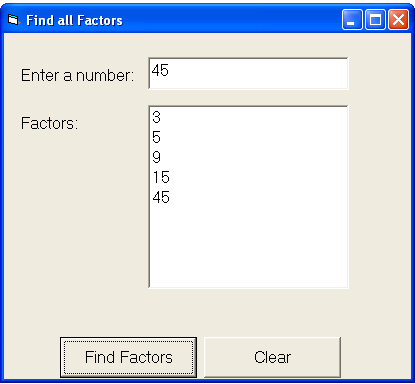The image size is (415, 384).
Task: Select factor 5 in the list
Action: pyautogui.click(x=248, y=137)
